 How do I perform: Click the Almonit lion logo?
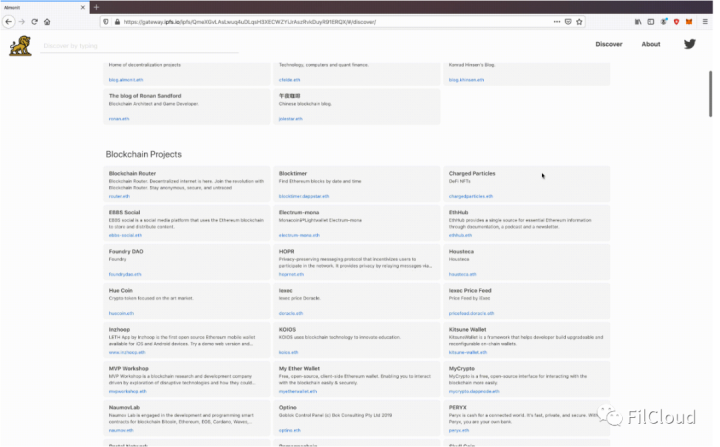click(x=20, y=45)
